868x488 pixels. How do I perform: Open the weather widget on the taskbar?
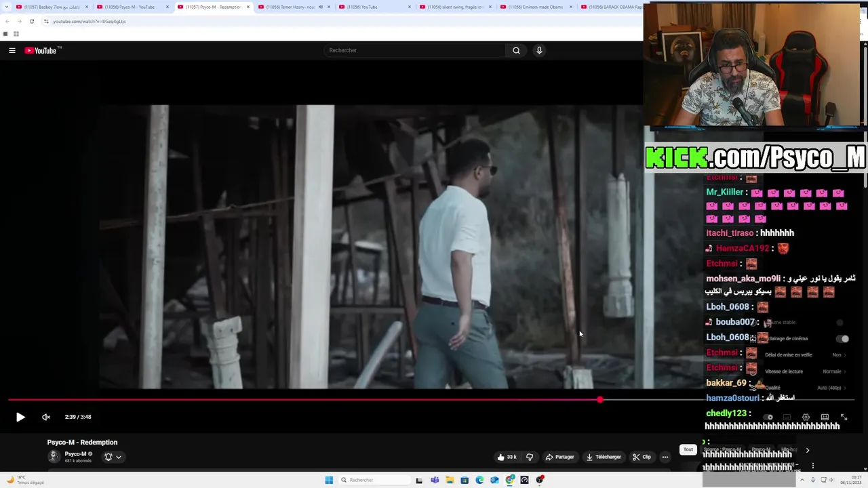pyautogui.click(x=24, y=480)
